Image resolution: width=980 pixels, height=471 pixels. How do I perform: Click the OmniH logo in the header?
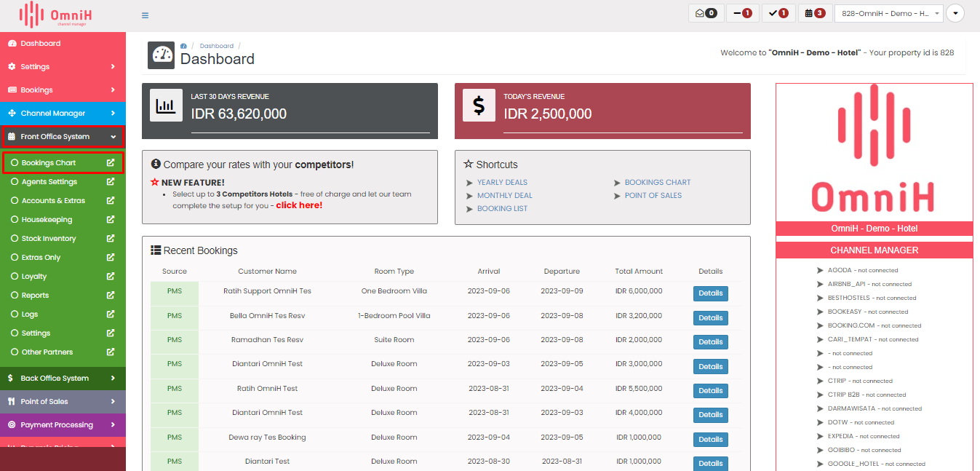[56, 15]
